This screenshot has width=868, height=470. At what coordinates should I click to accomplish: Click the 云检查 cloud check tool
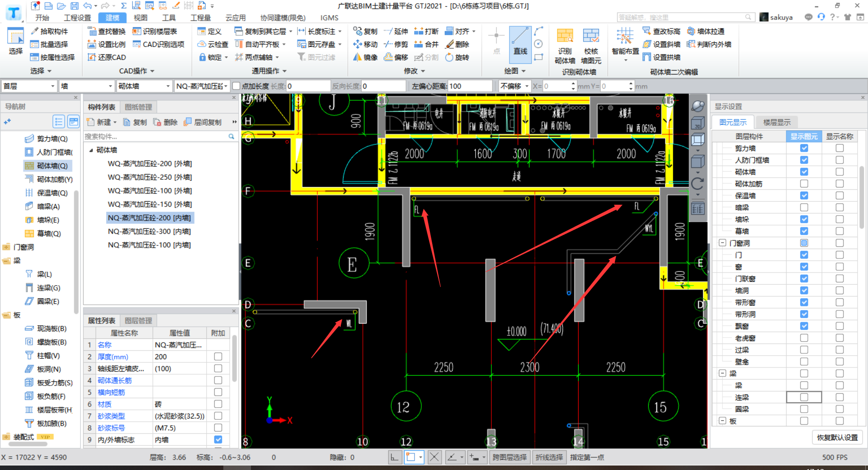[213, 44]
